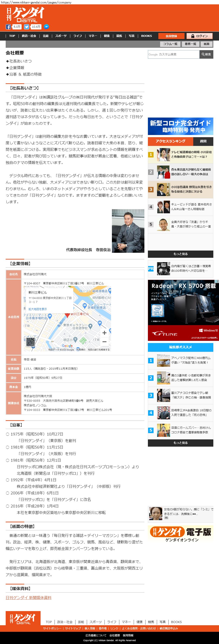Click 地図の誤りを報告する link
Viewport: 219px width, 644px height.
click(99, 350)
